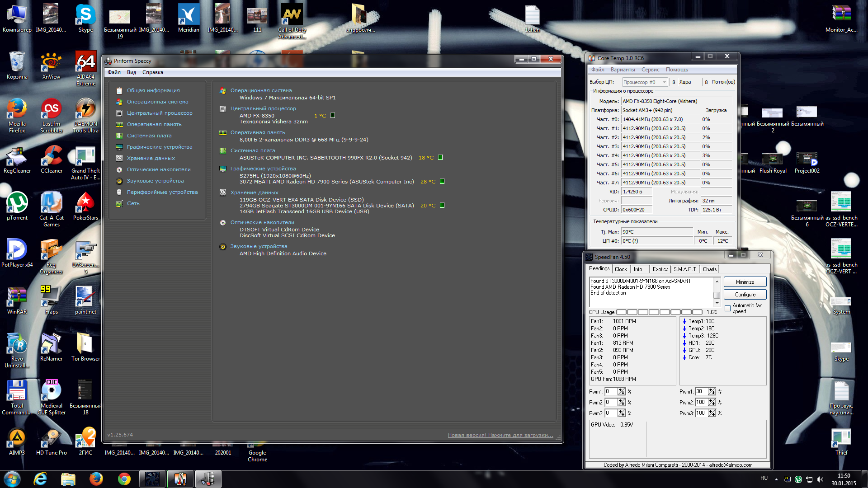868x488 pixels.
Task: Switch to the Clock tab in SpeedFan
Action: tap(621, 269)
